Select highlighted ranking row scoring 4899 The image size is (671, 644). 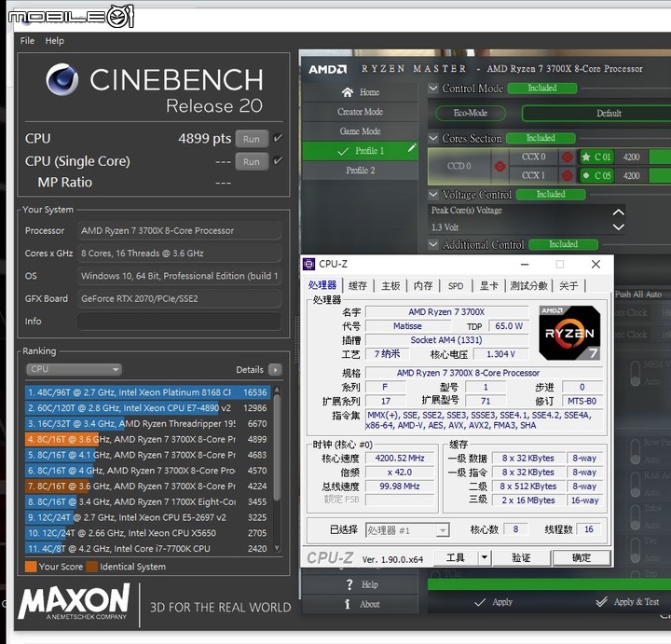pos(147,439)
